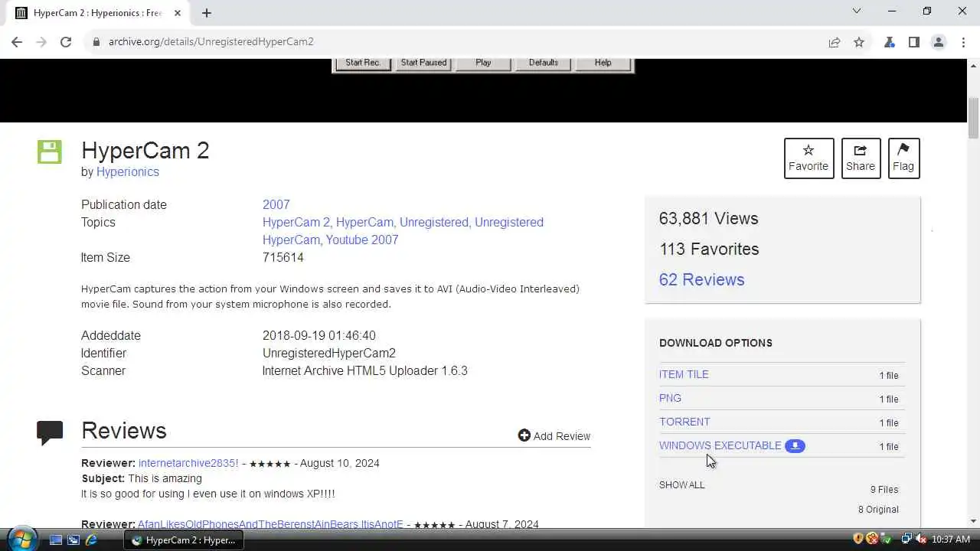Open reviewer AfanLikesOldPhonesAndTheBerenstAinBears profile
This screenshot has width=980, height=551.
[x=270, y=524]
